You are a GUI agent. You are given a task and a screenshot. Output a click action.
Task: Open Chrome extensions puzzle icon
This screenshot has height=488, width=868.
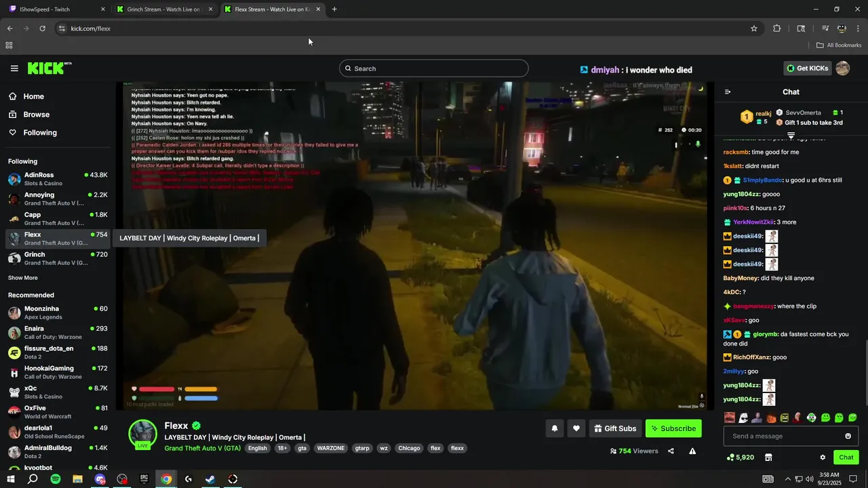[x=777, y=28]
